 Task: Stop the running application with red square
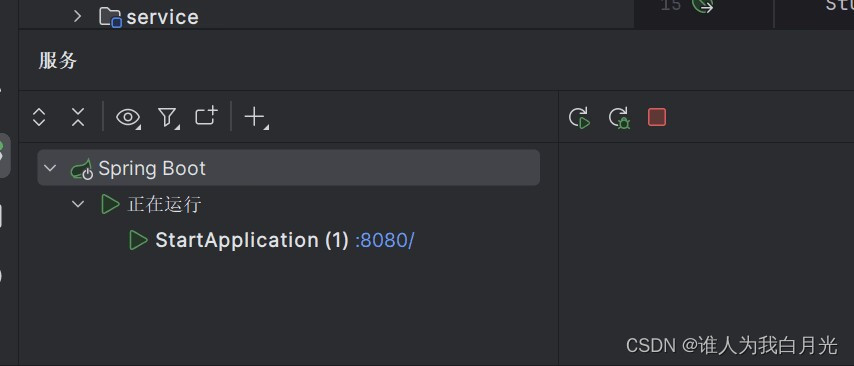pos(657,117)
